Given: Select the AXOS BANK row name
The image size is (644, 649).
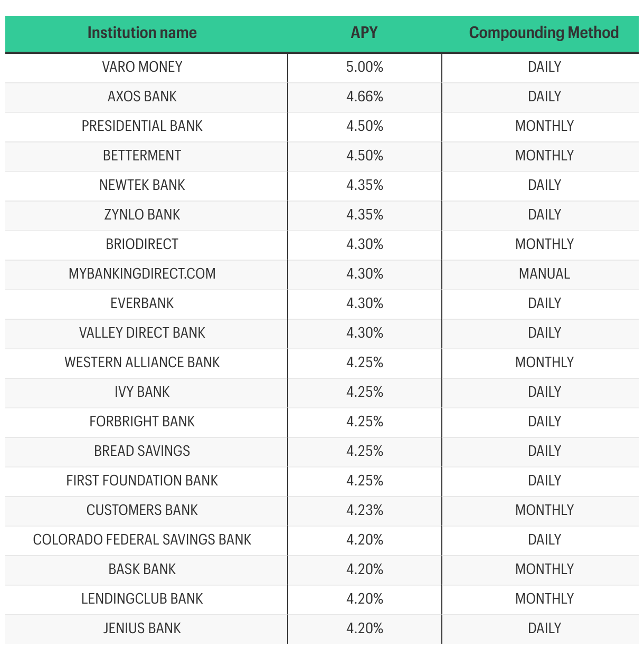Looking at the screenshot, I should pyautogui.click(x=142, y=97).
